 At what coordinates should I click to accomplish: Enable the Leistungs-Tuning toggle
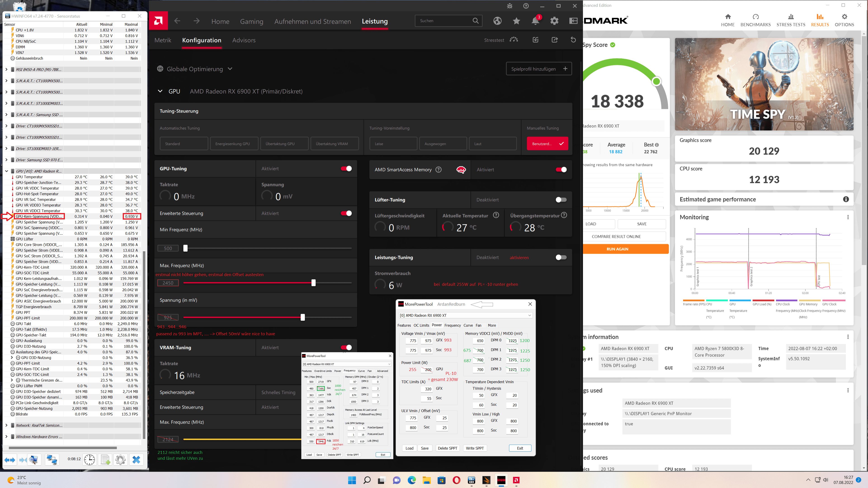point(561,257)
